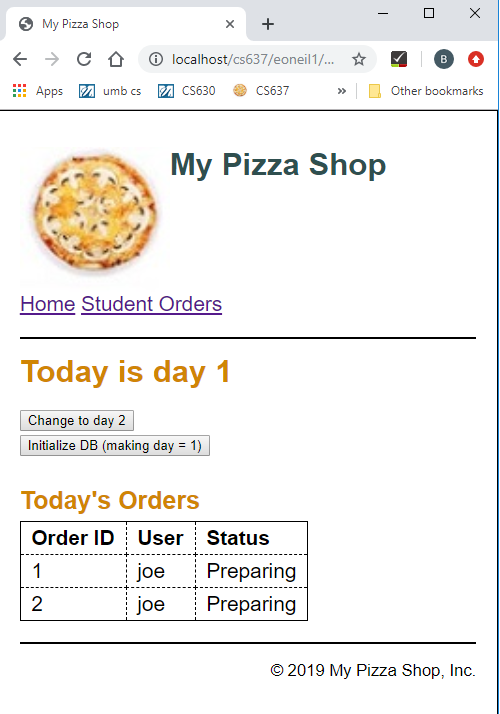The image size is (500, 714).
Task: Click the Change to day 2 button
Action: (x=77, y=420)
